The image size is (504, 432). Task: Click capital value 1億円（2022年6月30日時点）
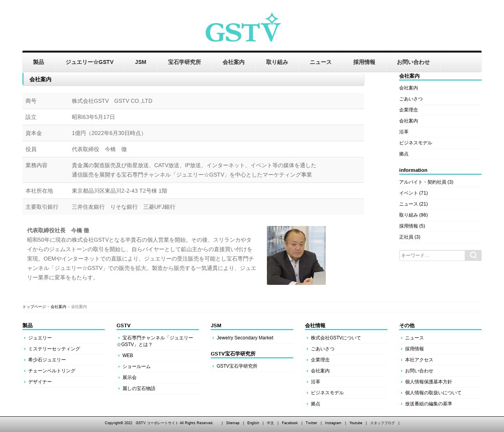click(x=109, y=133)
